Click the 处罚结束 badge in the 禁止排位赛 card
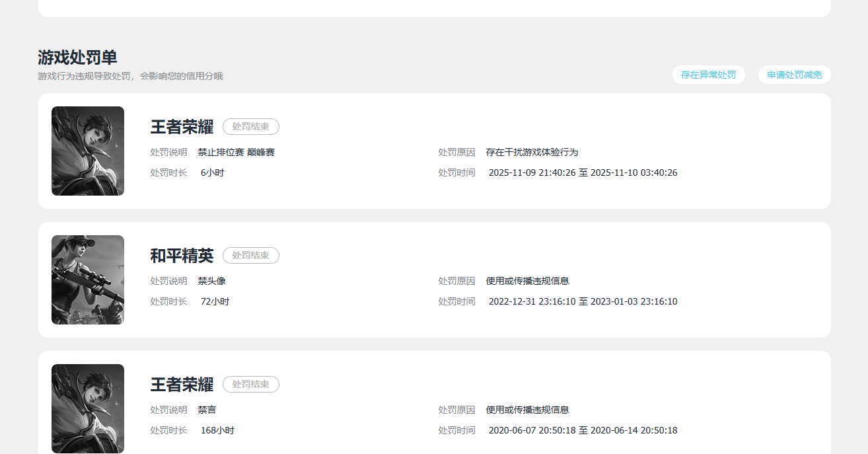868x454 pixels. coord(251,126)
